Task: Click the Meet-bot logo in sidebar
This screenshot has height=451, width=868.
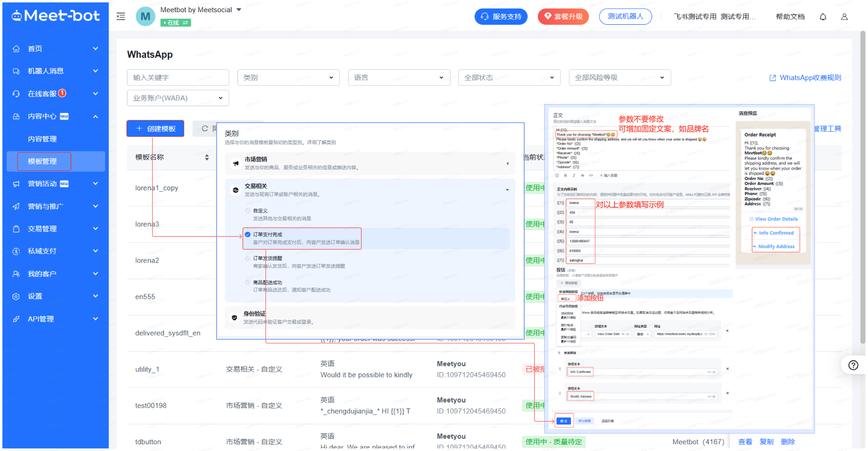Action: (x=56, y=16)
